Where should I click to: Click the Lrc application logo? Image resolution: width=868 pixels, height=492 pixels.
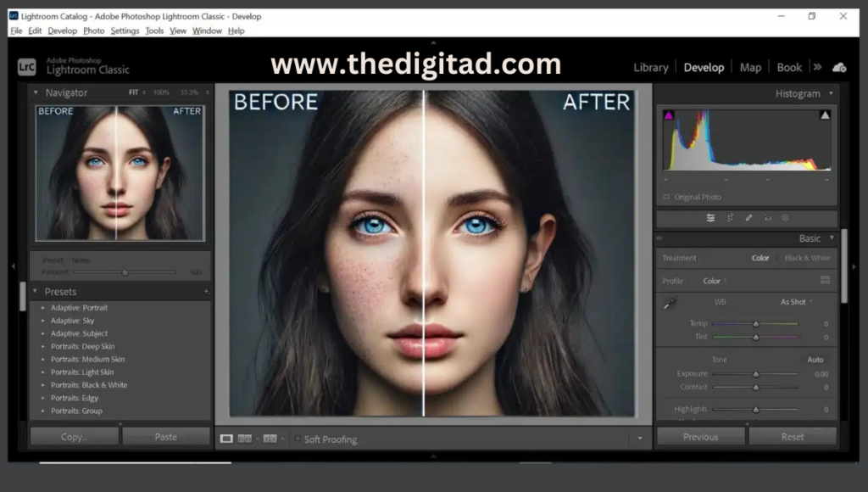click(26, 67)
